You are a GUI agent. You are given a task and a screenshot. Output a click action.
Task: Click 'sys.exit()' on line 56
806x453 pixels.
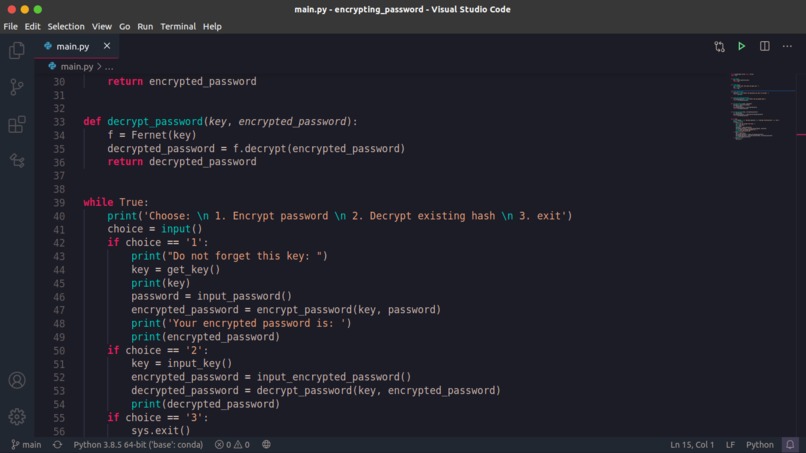(x=160, y=430)
